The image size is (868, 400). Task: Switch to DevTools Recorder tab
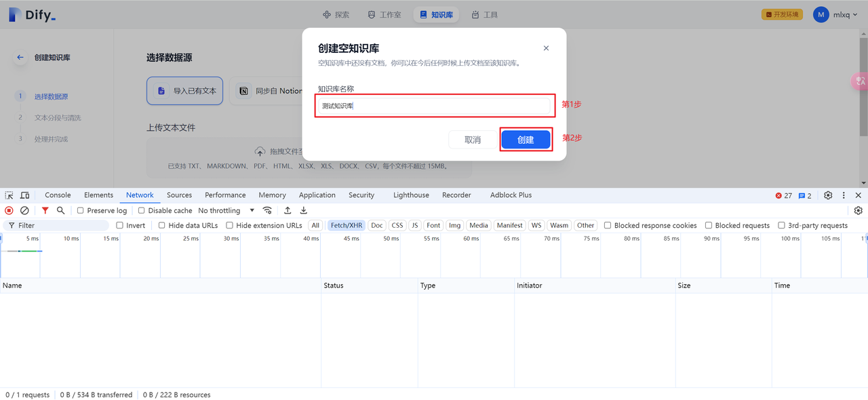pos(456,195)
